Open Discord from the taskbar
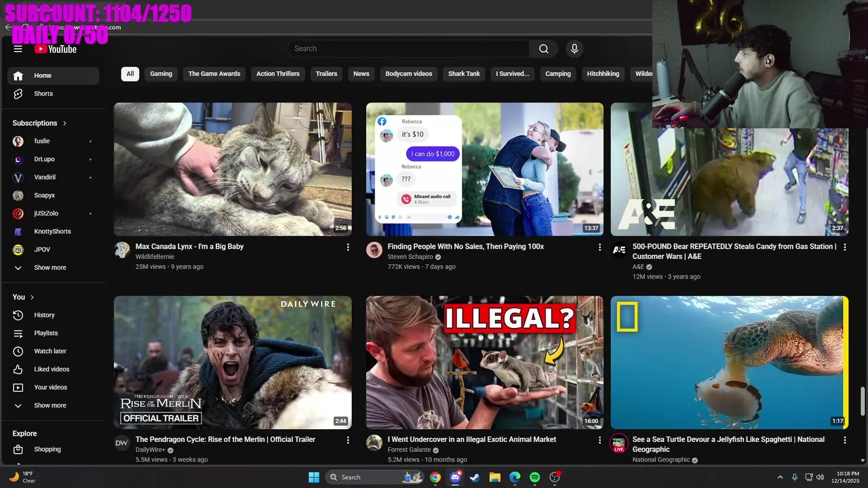868x488 pixels. [x=455, y=477]
